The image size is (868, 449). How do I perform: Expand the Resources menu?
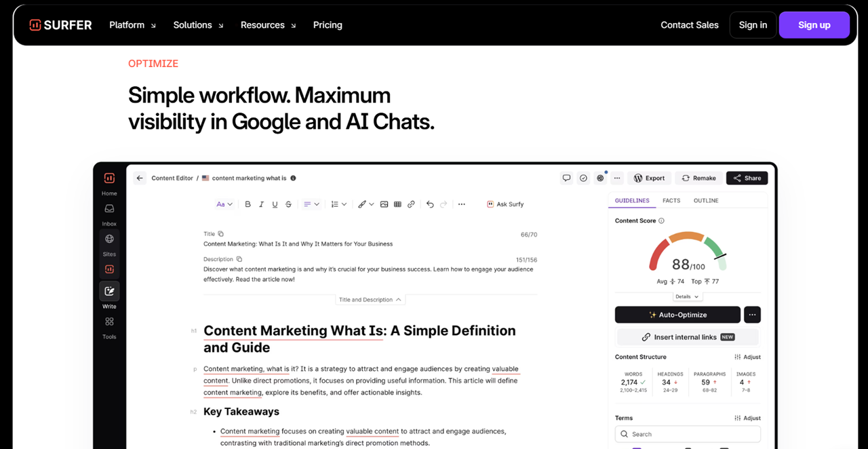point(269,25)
